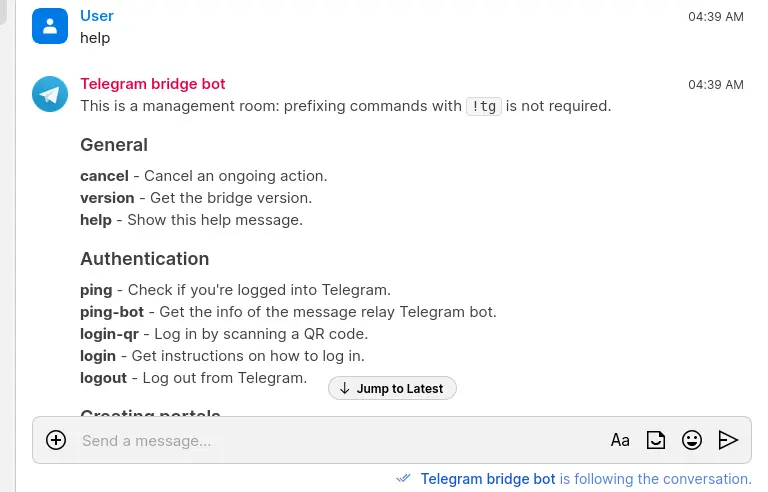Viewport: 768px width, 492px height.
Task: Open the 'Telegram bridge bot' sender name
Action: 153,84
